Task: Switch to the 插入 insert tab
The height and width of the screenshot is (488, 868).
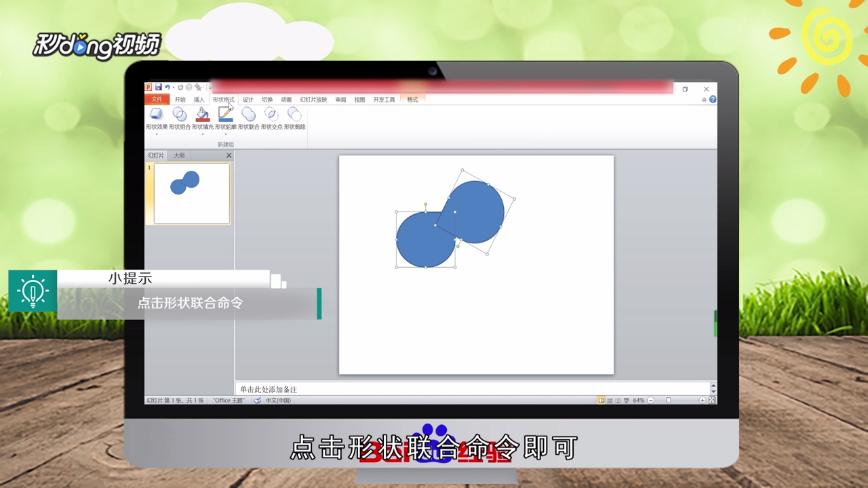Action: [199, 100]
